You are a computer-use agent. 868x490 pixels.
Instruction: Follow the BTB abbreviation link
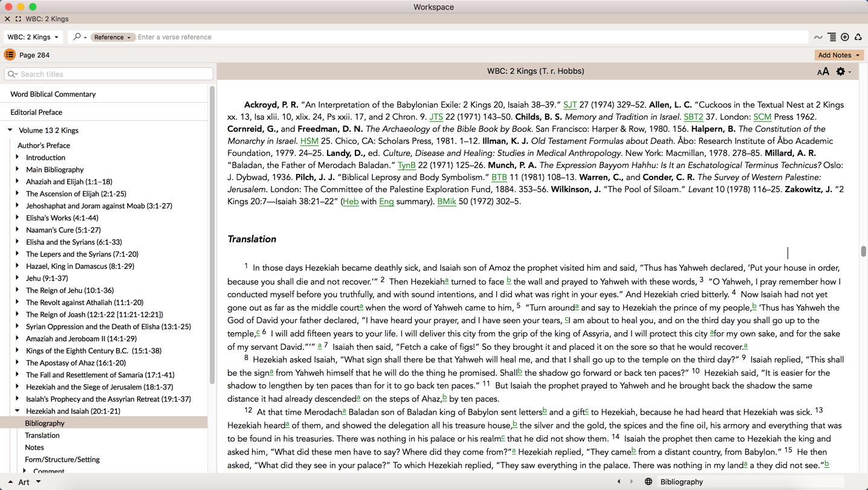(499, 178)
